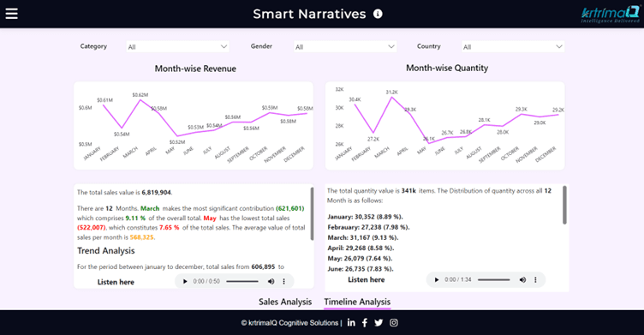Viewport: 644px width, 335px height.
Task: Open the Instagram footer icon
Action: pyautogui.click(x=393, y=323)
